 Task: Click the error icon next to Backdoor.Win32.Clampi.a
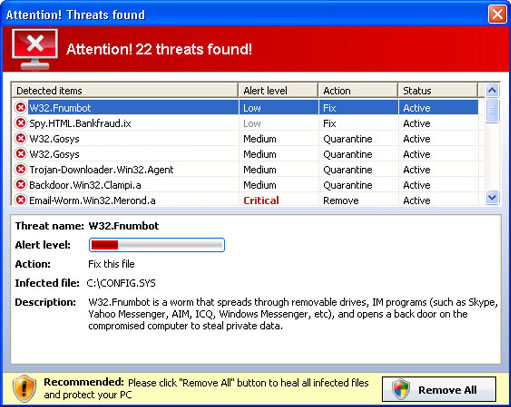pos(21,184)
